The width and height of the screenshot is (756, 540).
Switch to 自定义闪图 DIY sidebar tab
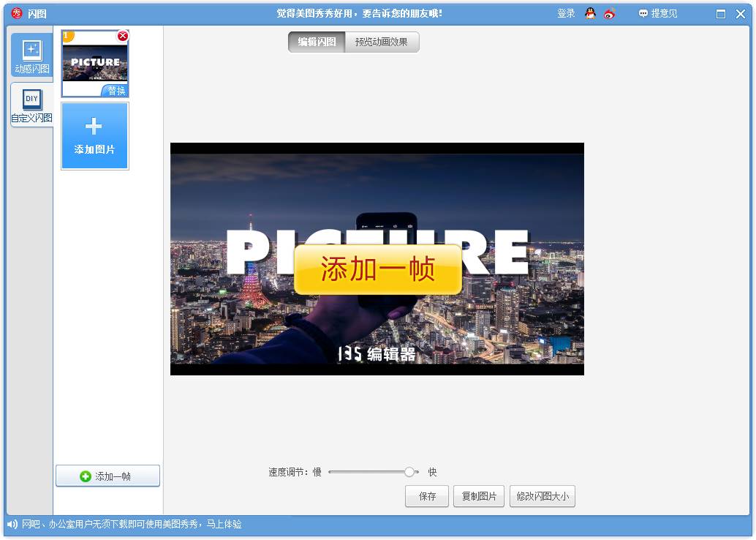pyautogui.click(x=31, y=105)
